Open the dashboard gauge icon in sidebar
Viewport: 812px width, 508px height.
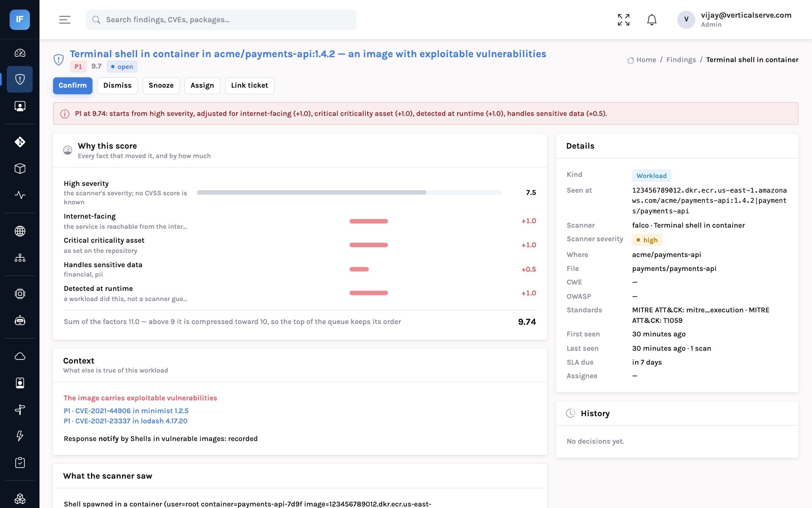coord(20,53)
